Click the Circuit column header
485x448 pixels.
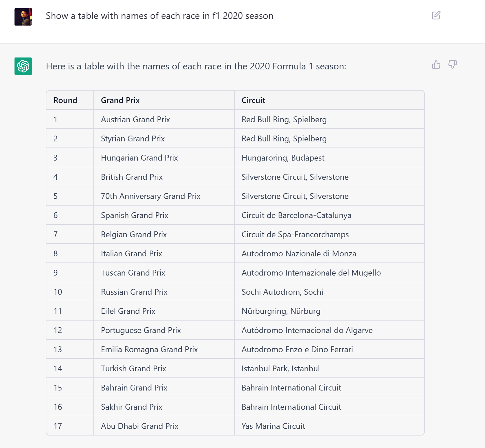(x=253, y=100)
